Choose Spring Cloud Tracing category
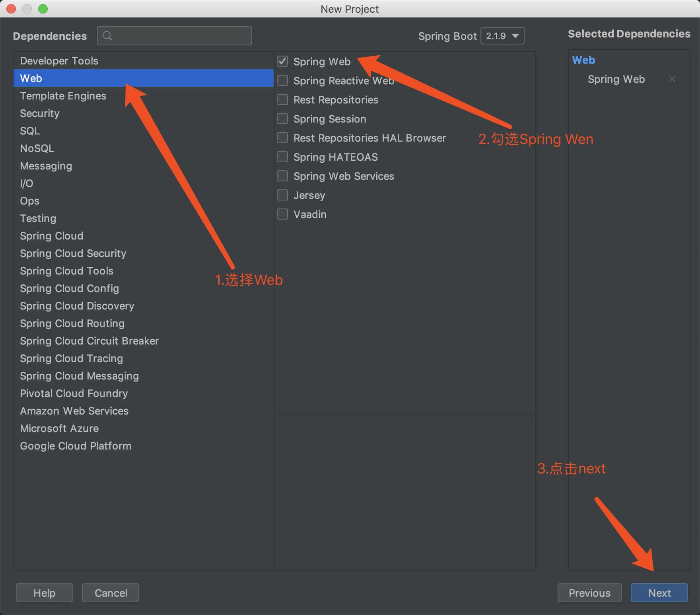 click(143, 358)
